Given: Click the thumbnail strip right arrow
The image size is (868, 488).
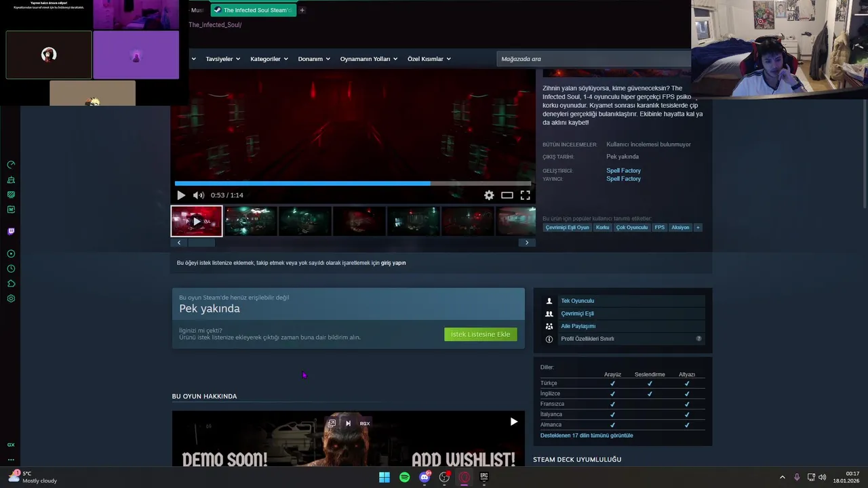Looking at the screenshot, I should [527, 243].
